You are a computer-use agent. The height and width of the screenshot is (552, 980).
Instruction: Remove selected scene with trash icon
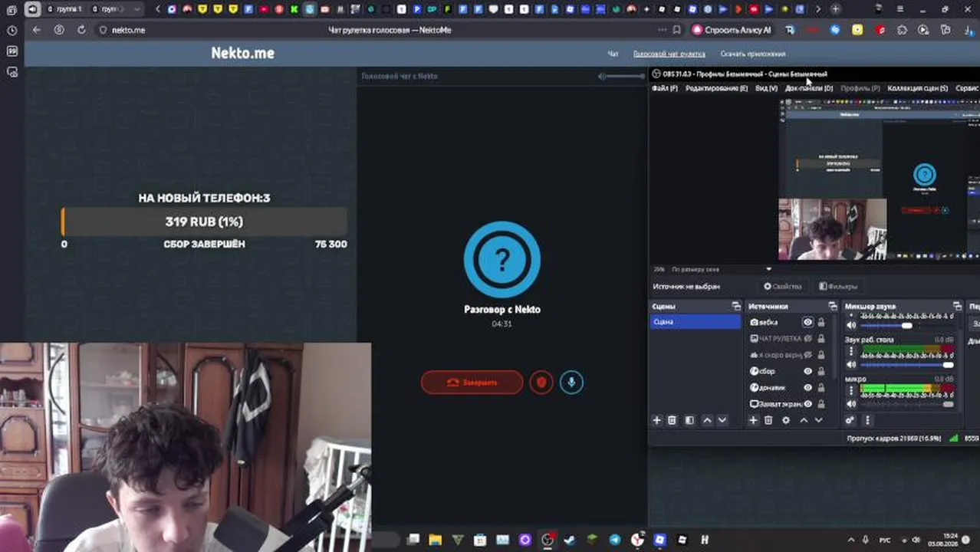[673, 420]
